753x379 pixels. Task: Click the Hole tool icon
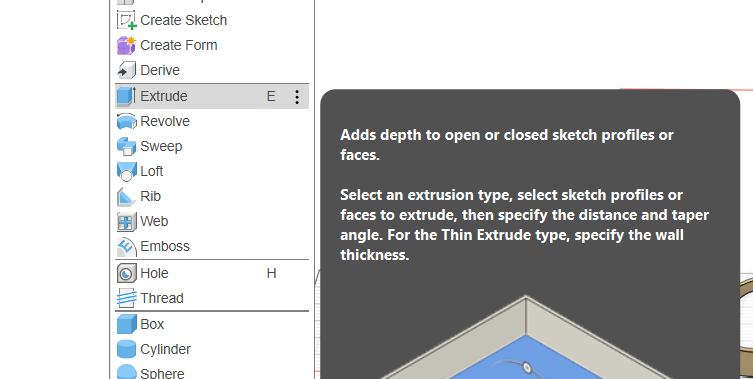tap(126, 273)
